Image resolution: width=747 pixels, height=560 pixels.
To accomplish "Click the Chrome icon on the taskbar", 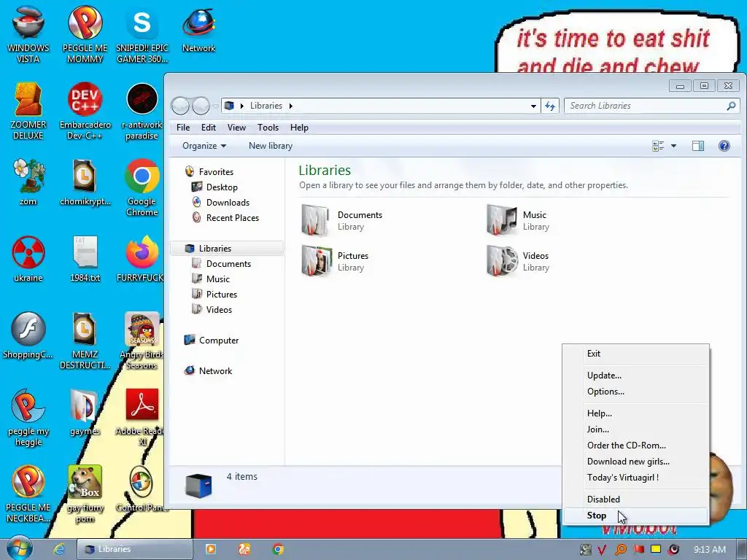I will pyautogui.click(x=278, y=549).
